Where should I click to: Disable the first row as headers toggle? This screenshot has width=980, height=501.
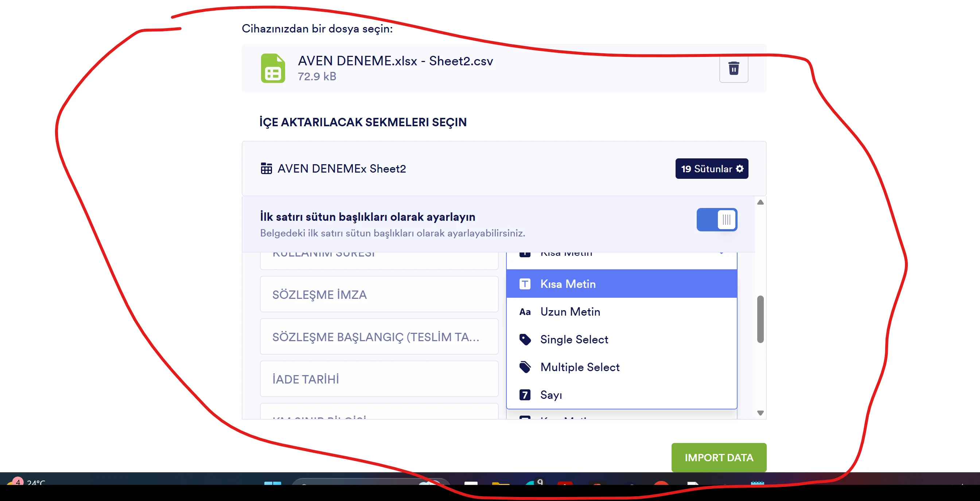coord(717,220)
